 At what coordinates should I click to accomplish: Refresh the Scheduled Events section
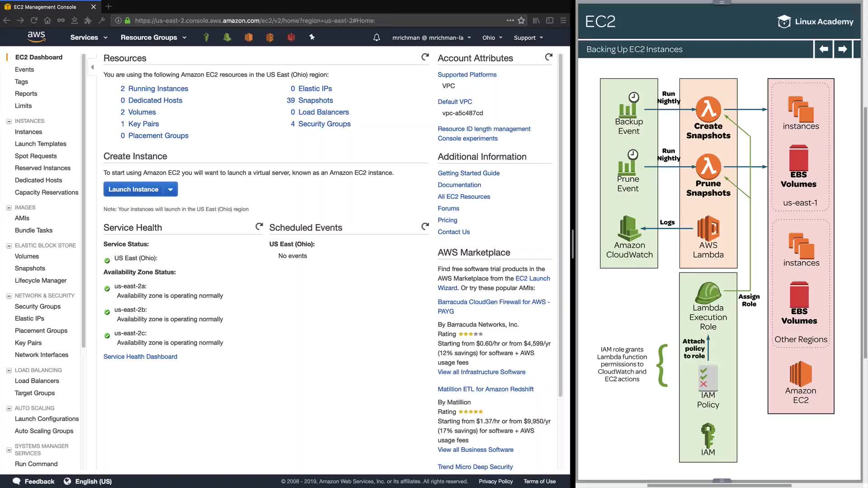tap(425, 226)
